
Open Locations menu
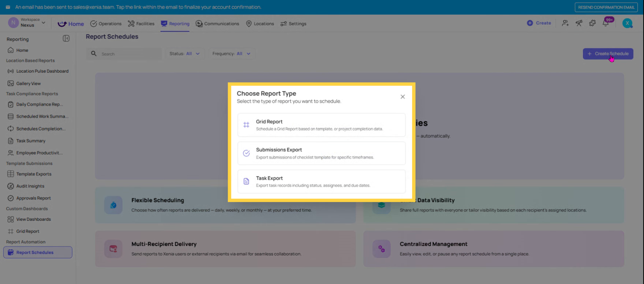[260, 24]
